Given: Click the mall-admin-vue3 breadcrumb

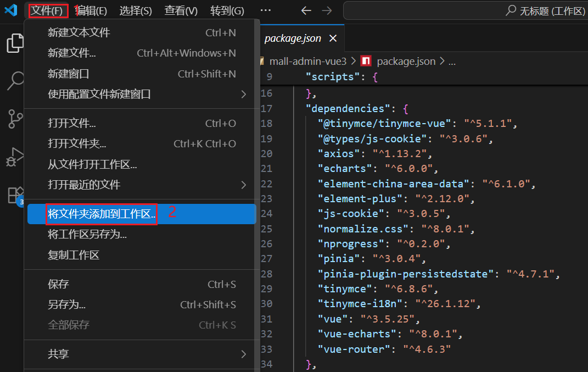Looking at the screenshot, I should 307,61.
